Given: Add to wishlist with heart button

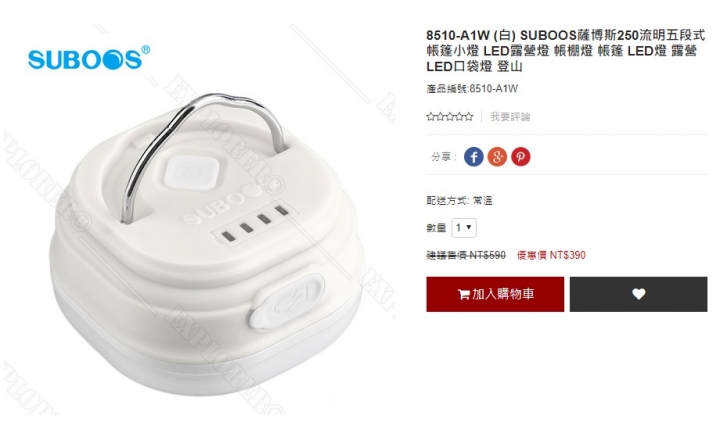Looking at the screenshot, I should 638,294.
